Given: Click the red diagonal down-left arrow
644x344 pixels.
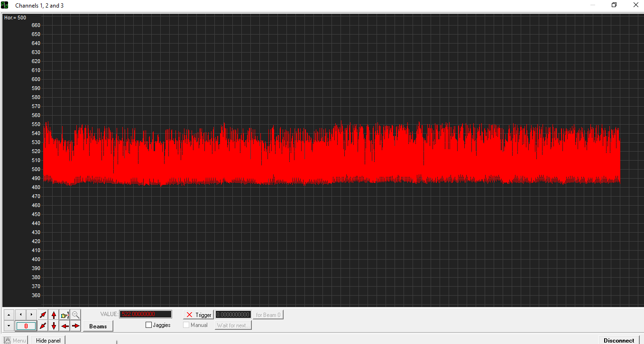Looking at the screenshot, I should click(43, 326).
